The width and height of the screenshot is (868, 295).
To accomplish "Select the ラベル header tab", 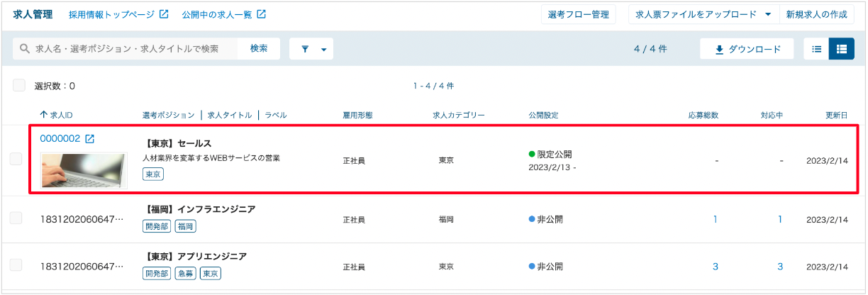I will tap(276, 115).
